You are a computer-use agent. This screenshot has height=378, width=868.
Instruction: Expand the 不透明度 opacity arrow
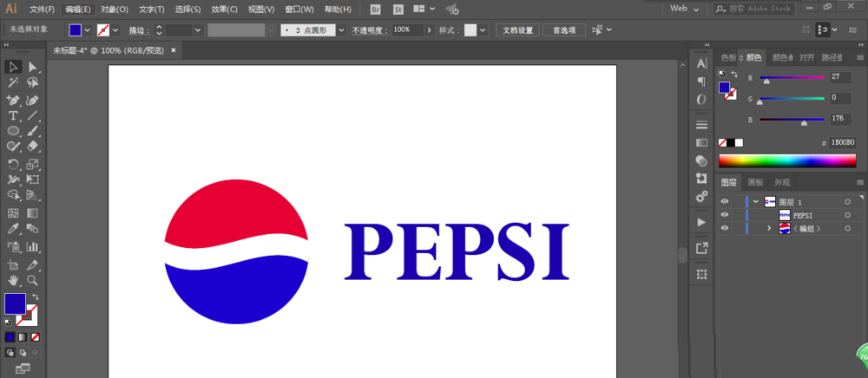click(429, 29)
